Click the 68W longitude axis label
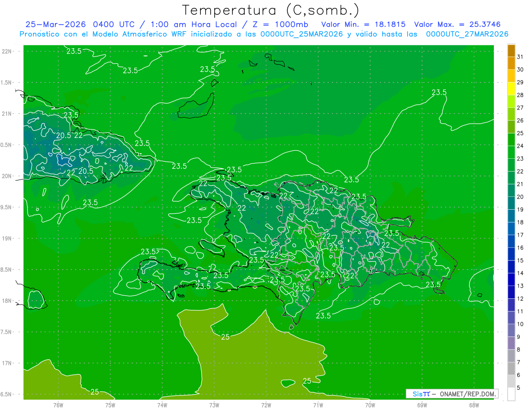This screenshot has width=532, height=411. coord(473,405)
